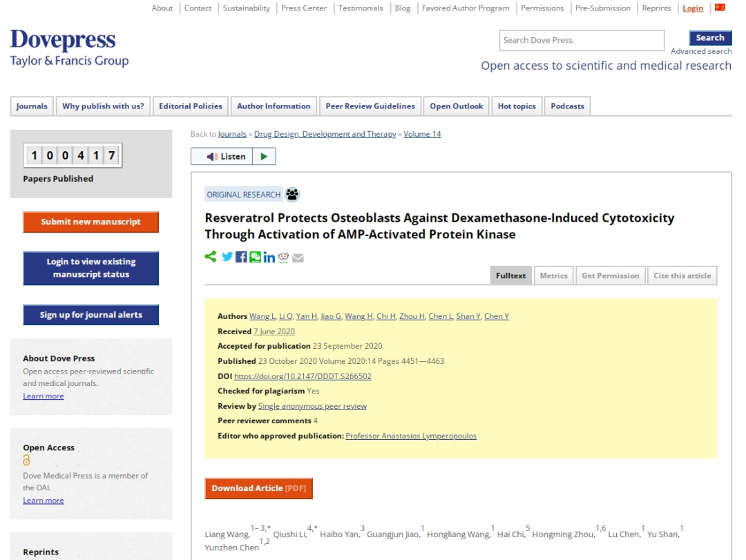Open the Press Center link
The image size is (746, 560).
(x=304, y=8)
